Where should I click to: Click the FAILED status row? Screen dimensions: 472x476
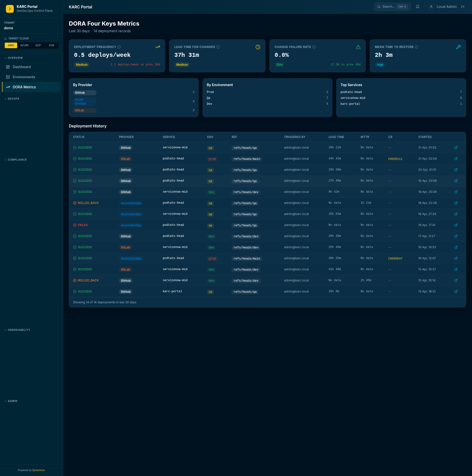267,225
